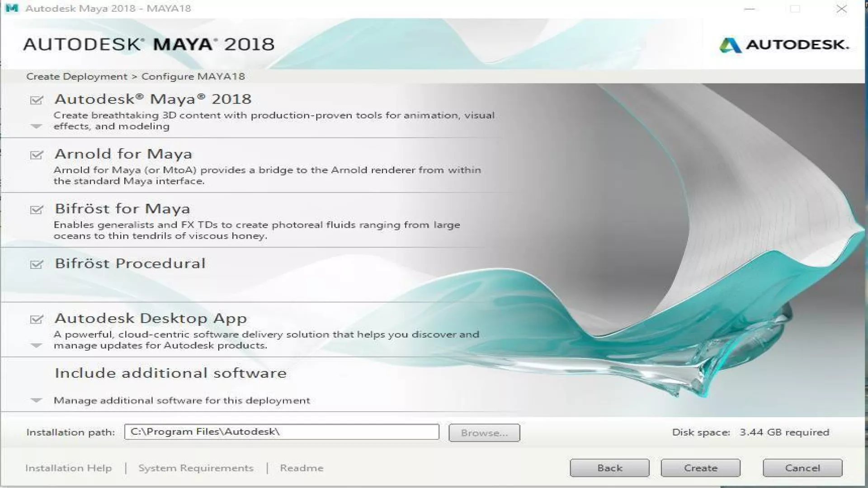Minimize the Maya installer window
The image size is (868, 488).
tap(750, 9)
